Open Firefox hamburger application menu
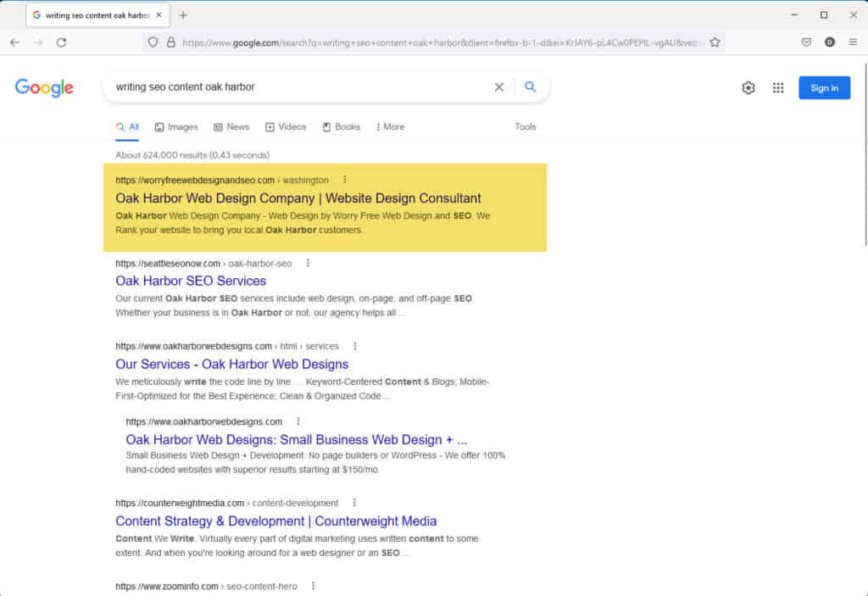The height and width of the screenshot is (596, 868). point(853,42)
